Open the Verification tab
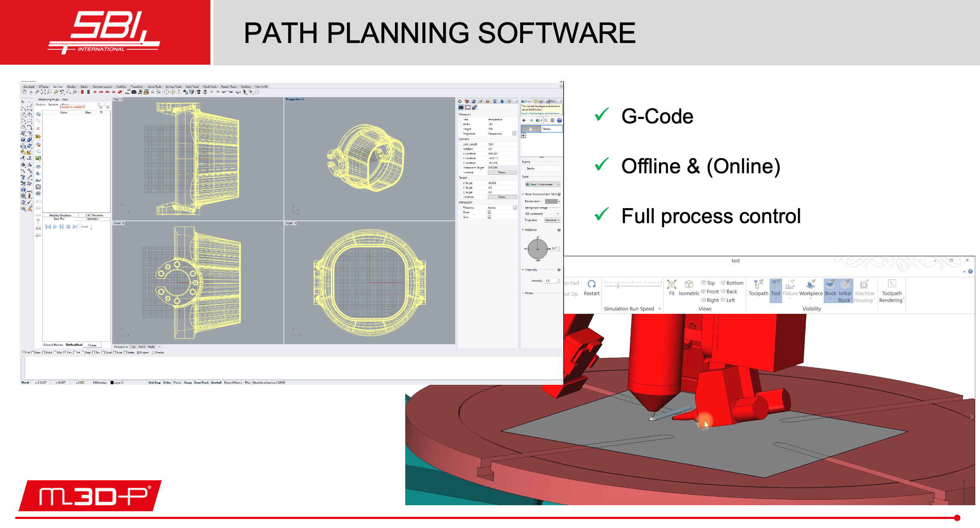Viewport: 980px width, 528px height. pyautogui.click(x=92, y=219)
